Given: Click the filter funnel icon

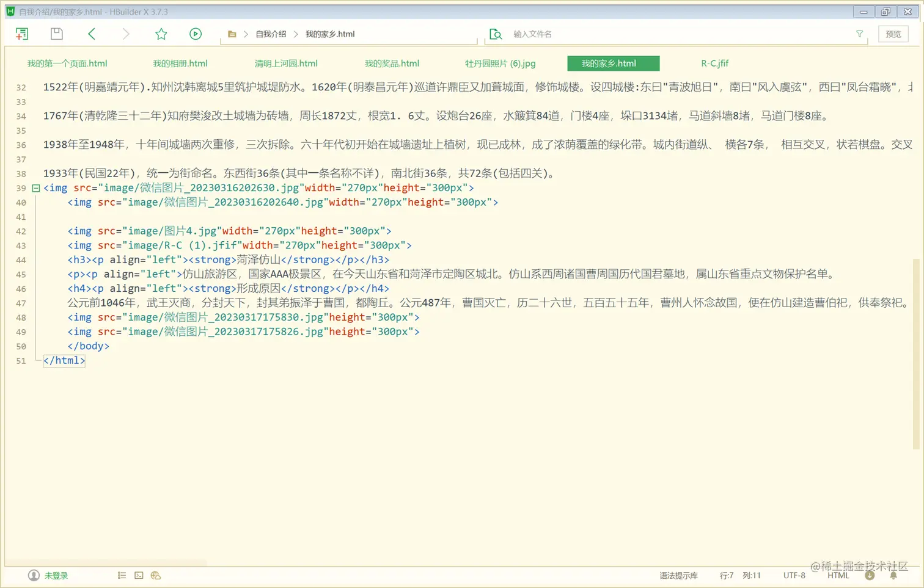Looking at the screenshot, I should coord(860,34).
